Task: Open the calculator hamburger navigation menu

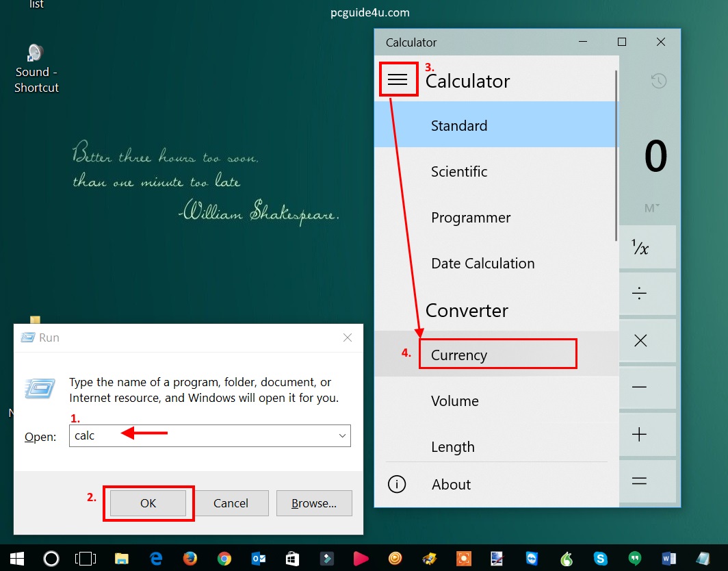Action: (398, 80)
